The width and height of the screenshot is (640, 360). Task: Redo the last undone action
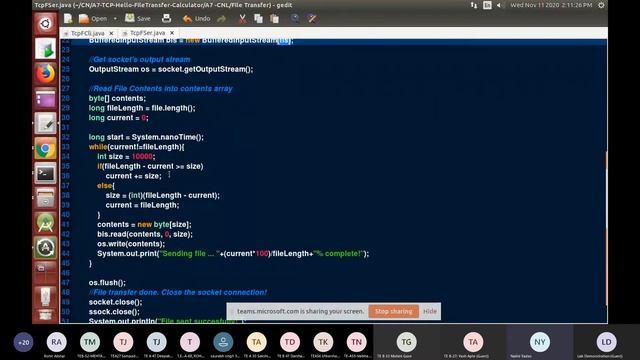point(222,18)
